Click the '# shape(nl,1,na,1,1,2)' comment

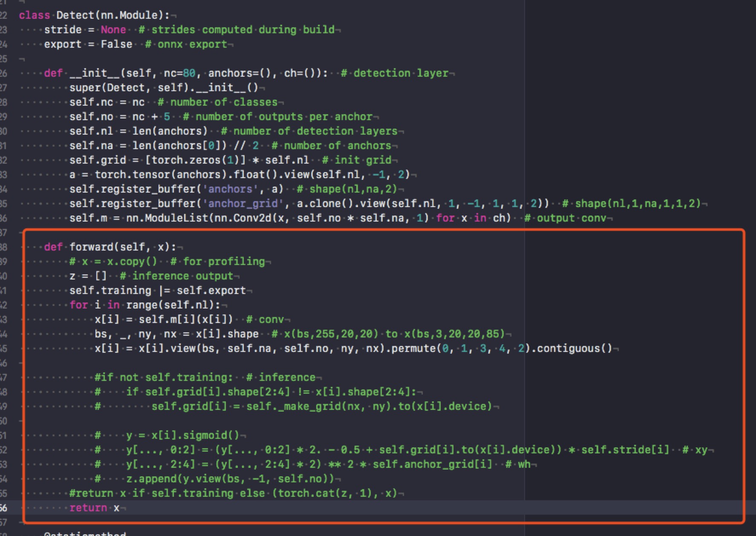click(x=632, y=204)
